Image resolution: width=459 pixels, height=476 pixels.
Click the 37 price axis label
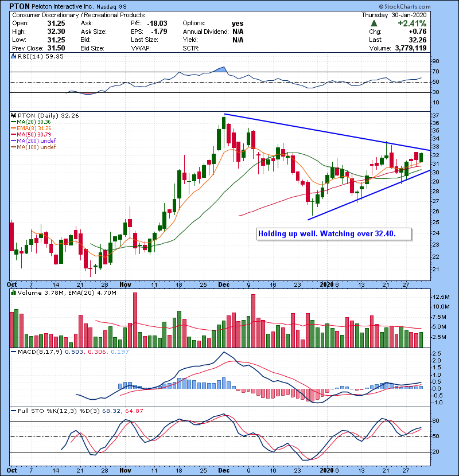pyautogui.click(x=435, y=116)
